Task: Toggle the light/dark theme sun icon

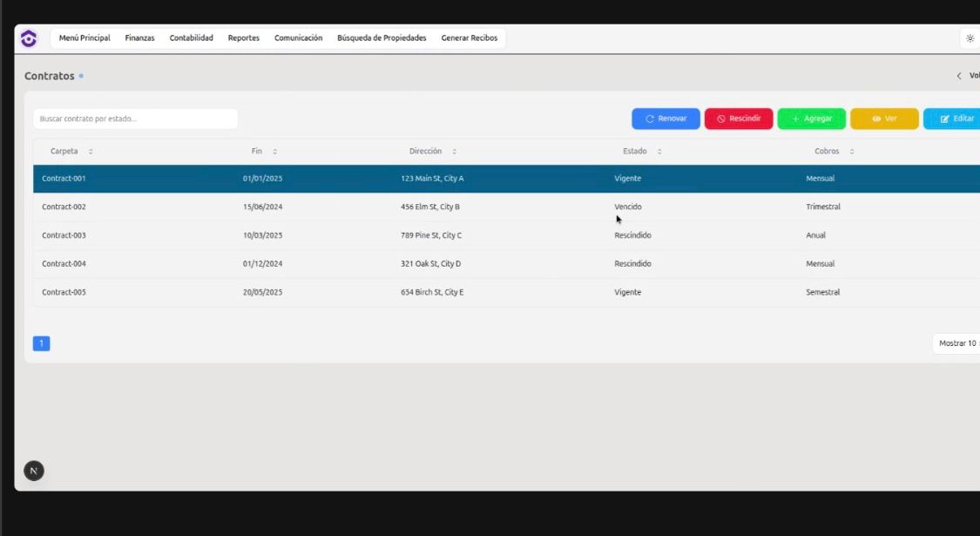Action: tap(970, 38)
